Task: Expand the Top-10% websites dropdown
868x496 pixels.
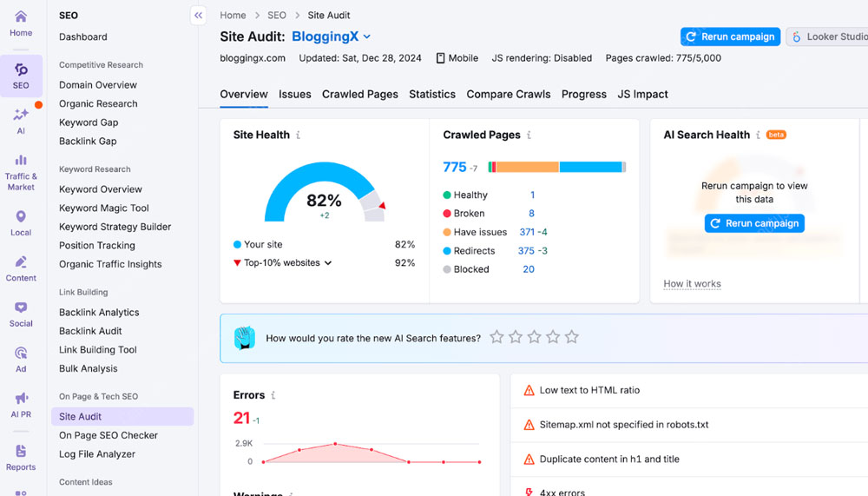Action: (287, 262)
